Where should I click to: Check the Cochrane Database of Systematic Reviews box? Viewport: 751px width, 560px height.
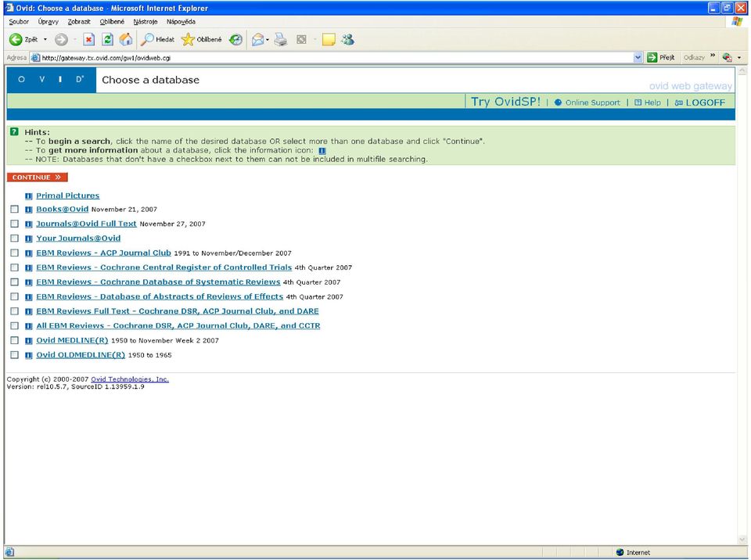pyautogui.click(x=14, y=282)
